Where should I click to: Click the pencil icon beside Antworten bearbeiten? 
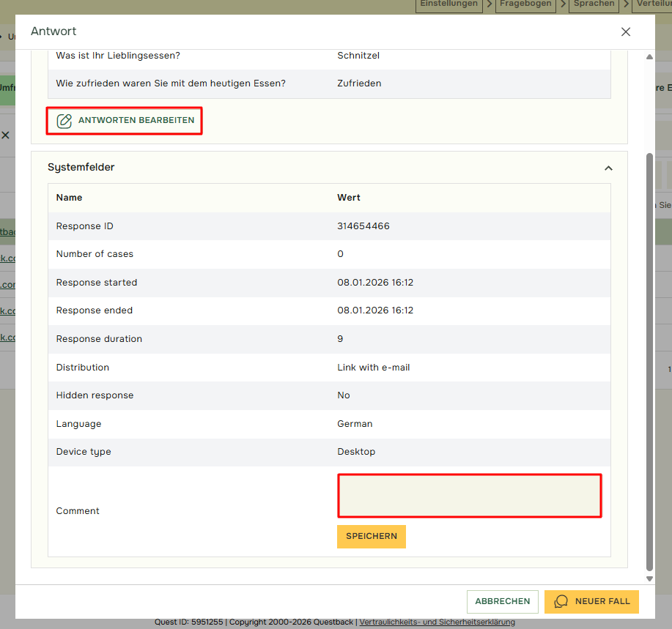(64, 121)
